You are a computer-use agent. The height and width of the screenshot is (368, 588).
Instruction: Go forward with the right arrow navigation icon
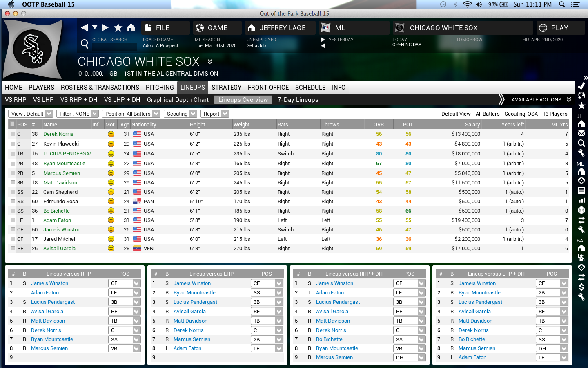tap(105, 28)
